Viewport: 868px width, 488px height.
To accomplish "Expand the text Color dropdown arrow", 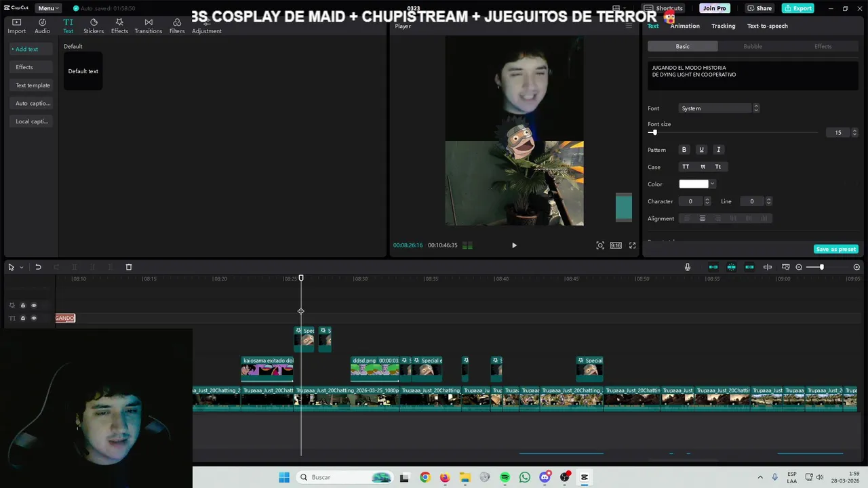I will [712, 184].
